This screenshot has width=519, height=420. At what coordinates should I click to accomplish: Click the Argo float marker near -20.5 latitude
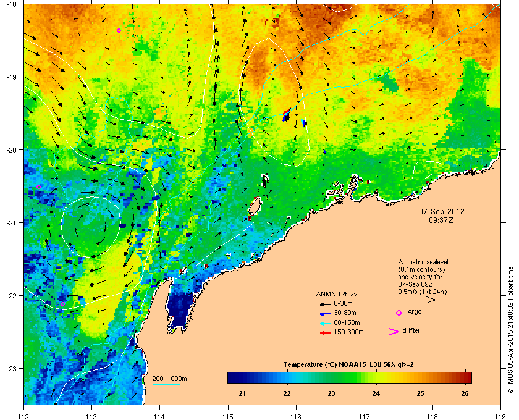pos(38,187)
